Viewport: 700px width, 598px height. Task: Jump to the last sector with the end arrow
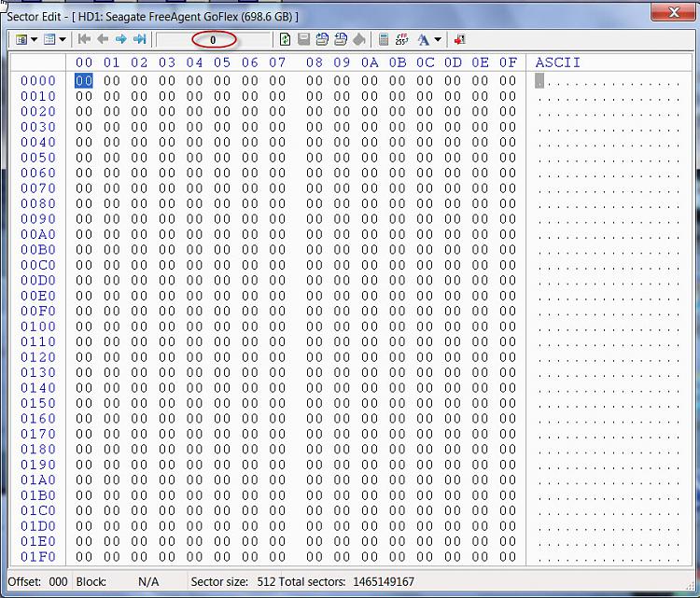(x=140, y=39)
